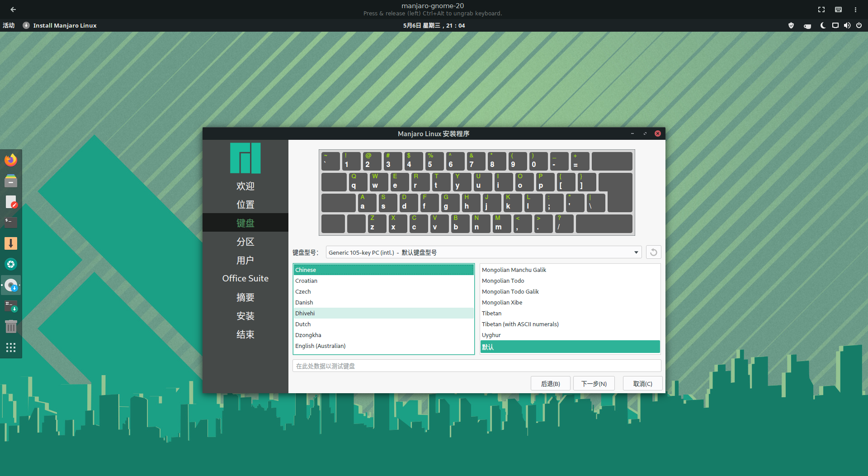Click the keyboard icon in viewer header
This screenshot has height=476, width=868.
coord(838,10)
